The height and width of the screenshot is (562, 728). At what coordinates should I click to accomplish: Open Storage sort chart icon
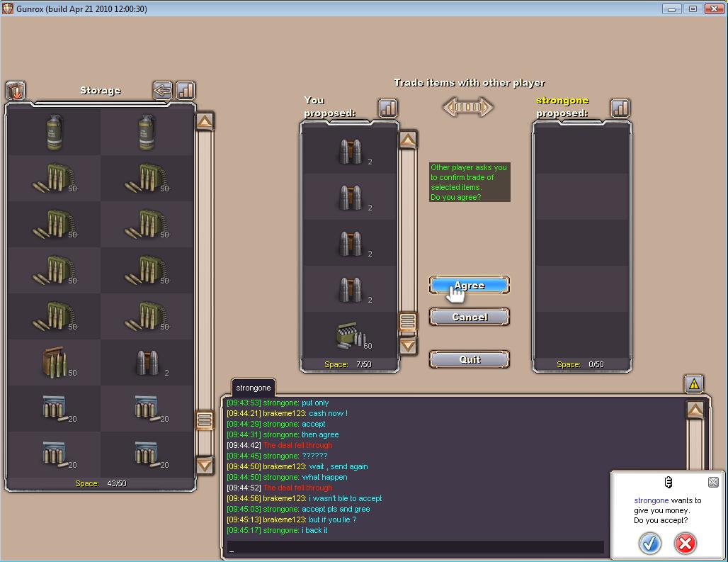tap(186, 90)
